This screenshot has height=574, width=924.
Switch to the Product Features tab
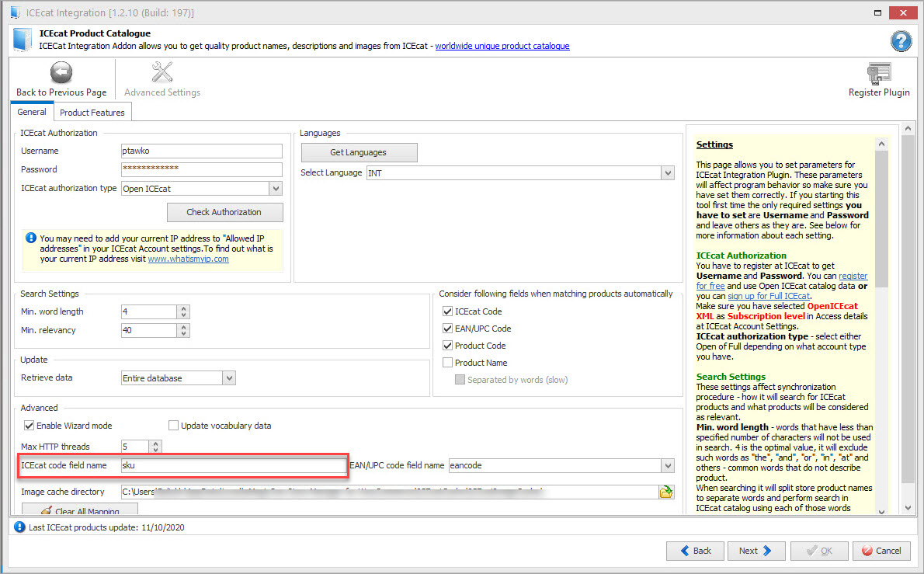coord(92,113)
